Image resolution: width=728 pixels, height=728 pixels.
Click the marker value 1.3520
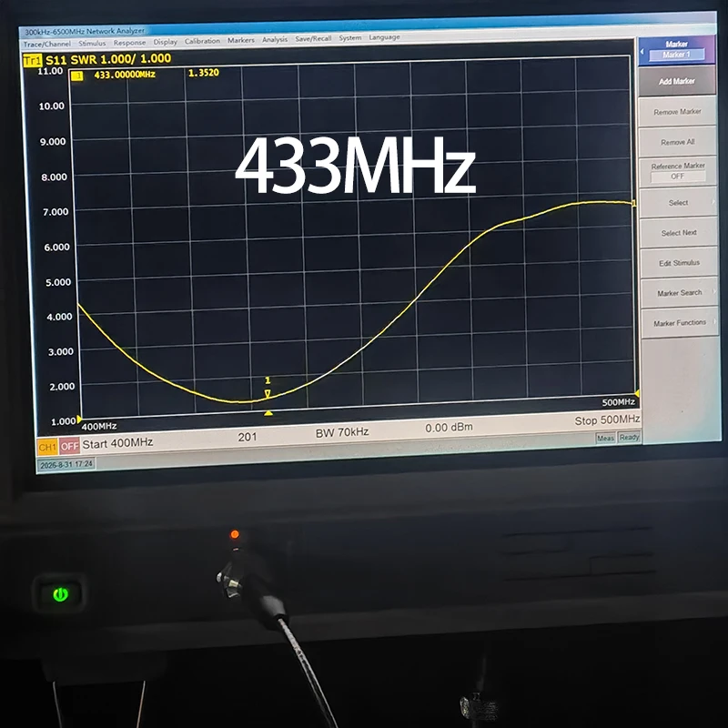click(203, 73)
